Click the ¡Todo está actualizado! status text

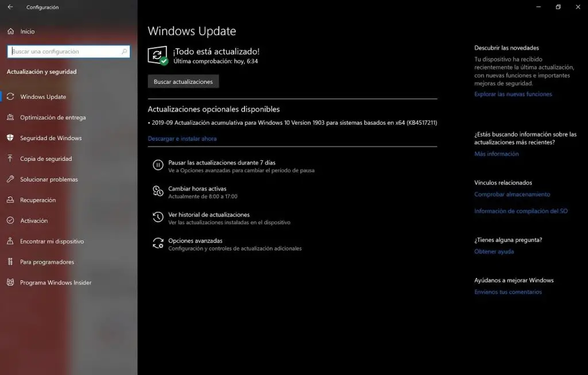(x=216, y=51)
